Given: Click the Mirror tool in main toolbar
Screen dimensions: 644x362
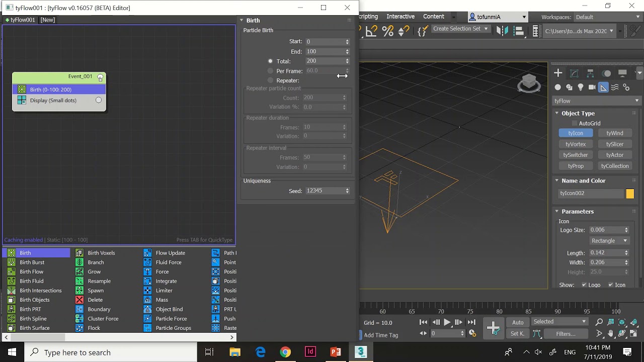Looking at the screenshot, I should pos(502,31).
